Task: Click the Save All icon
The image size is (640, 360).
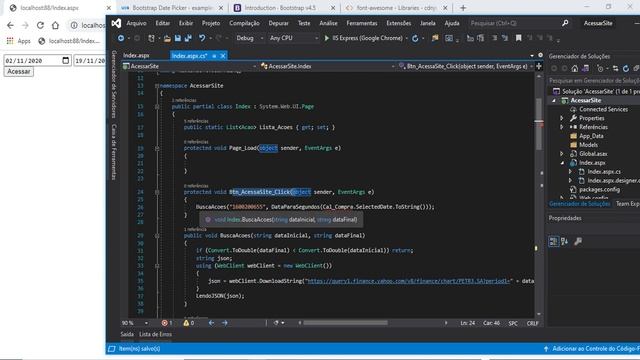Action: coord(188,38)
